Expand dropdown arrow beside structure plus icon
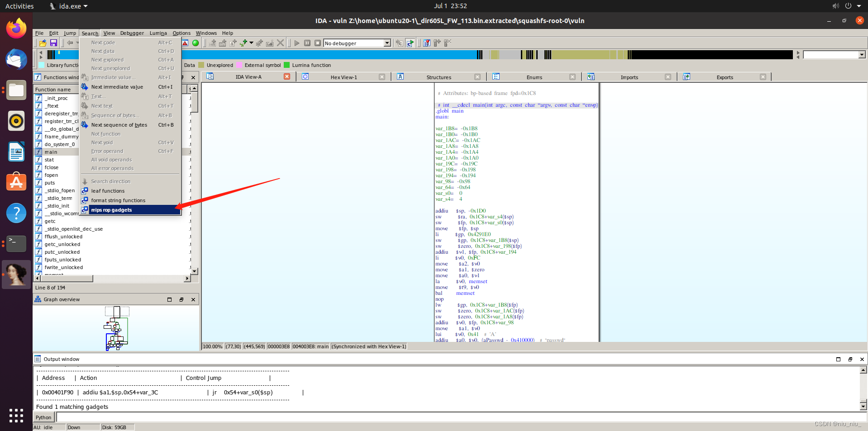The height and width of the screenshot is (431, 868). point(251,43)
